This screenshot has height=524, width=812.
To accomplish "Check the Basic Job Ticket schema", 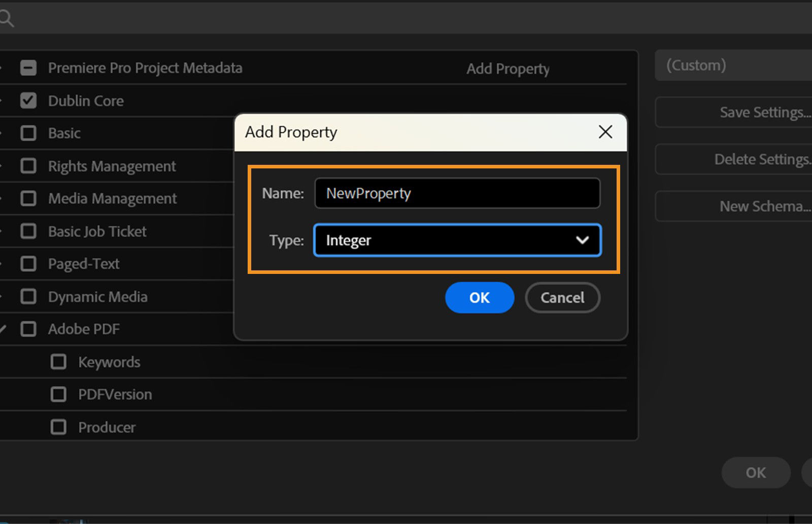I will click(x=28, y=231).
